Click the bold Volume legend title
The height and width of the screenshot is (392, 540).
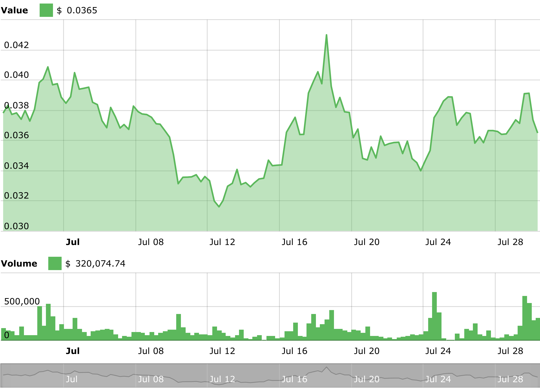[19, 264]
